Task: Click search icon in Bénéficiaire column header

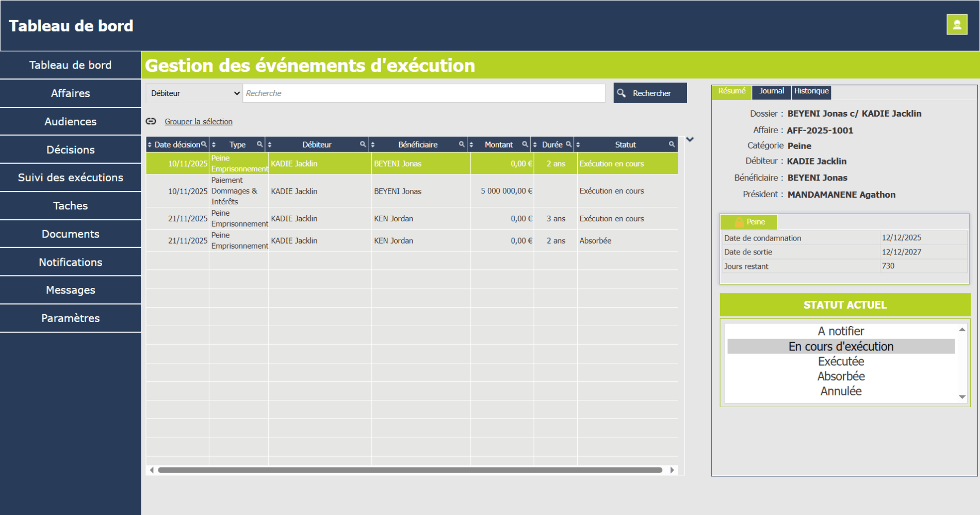Action: pos(462,144)
